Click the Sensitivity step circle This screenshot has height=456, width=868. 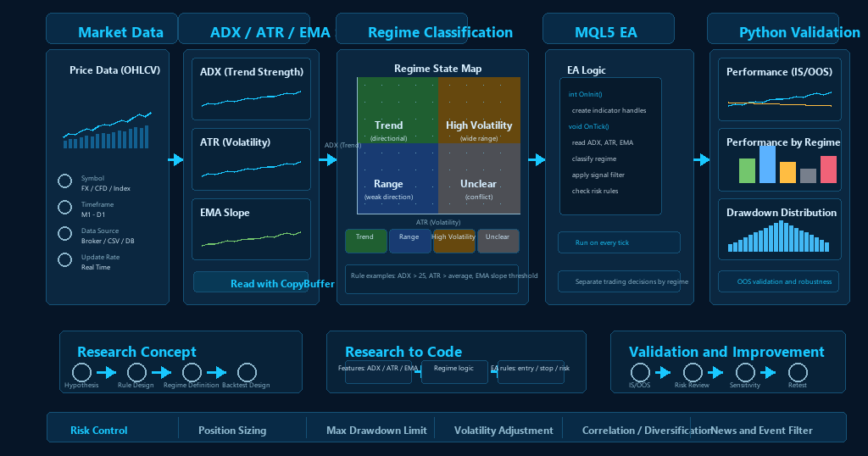click(745, 372)
